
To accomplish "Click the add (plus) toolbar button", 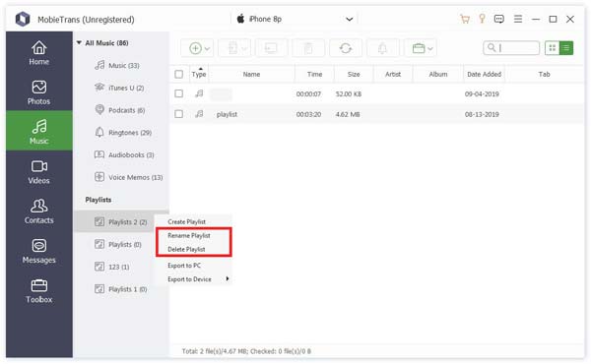I will [x=197, y=48].
